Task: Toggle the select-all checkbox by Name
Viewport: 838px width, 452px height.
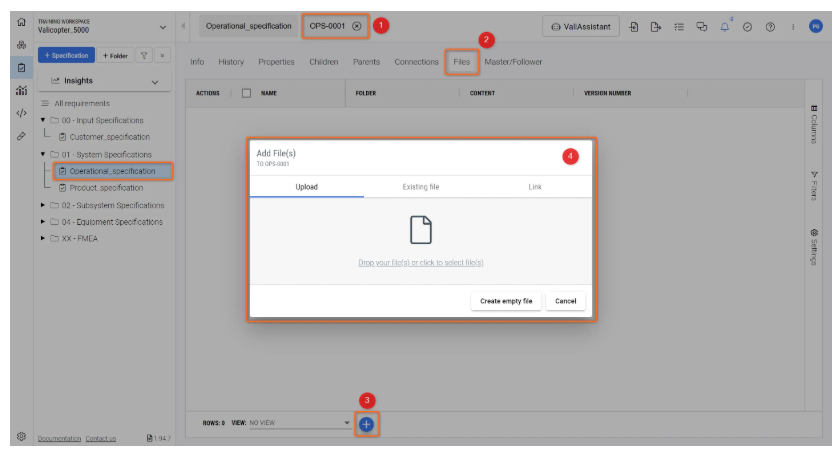Action: pos(246,93)
